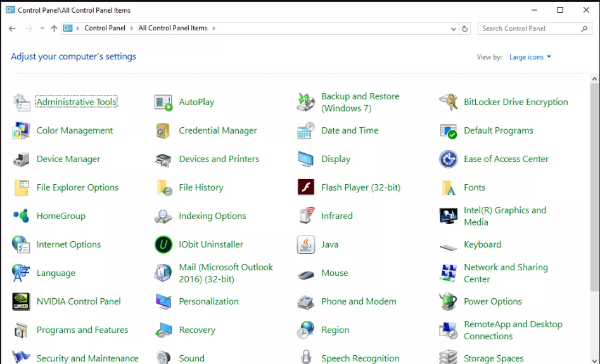Open the NVIDIA Control Panel icon
Image resolution: width=600 pixels, height=364 pixels.
click(21, 301)
